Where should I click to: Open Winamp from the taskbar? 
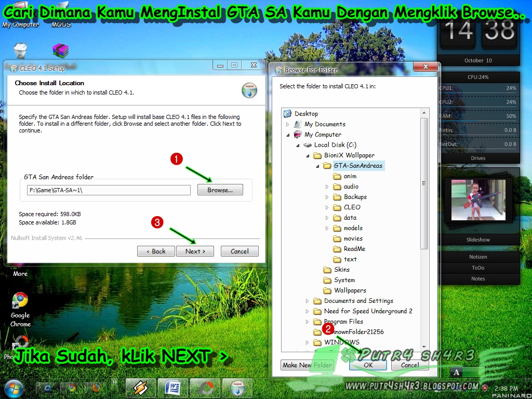(x=141, y=388)
